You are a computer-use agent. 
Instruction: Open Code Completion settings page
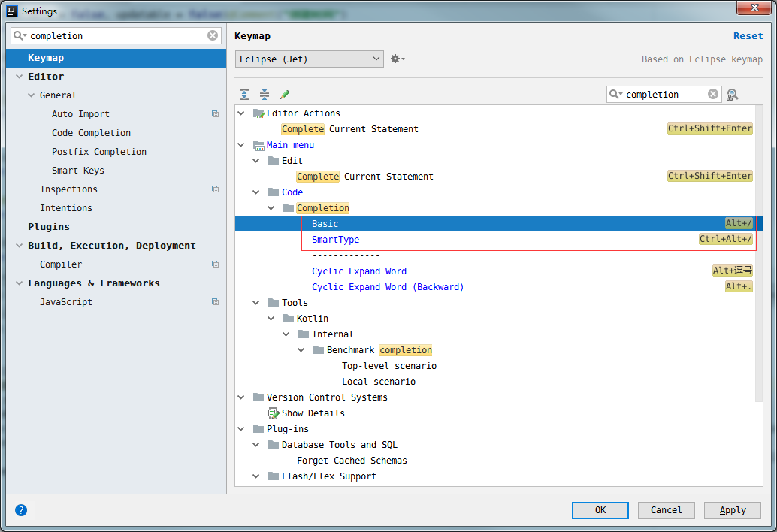click(x=91, y=133)
